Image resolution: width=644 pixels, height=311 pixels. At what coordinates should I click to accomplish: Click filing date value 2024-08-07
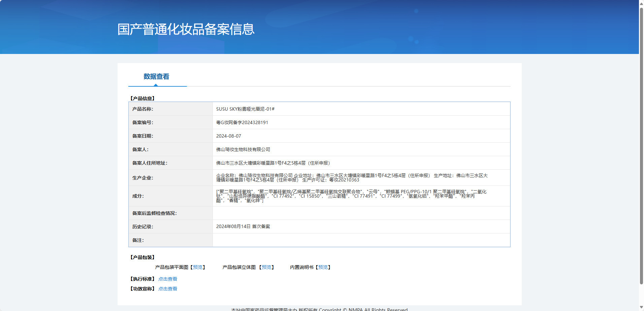click(229, 136)
